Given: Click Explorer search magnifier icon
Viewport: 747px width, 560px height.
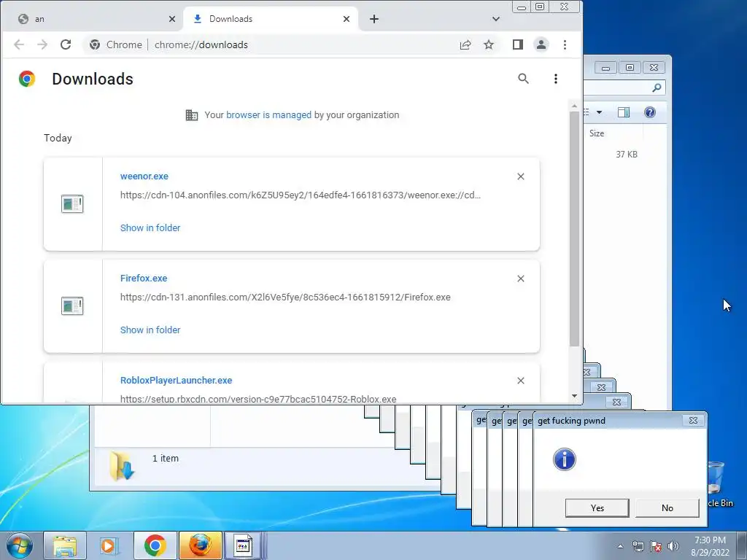Looking at the screenshot, I should tap(657, 87).
